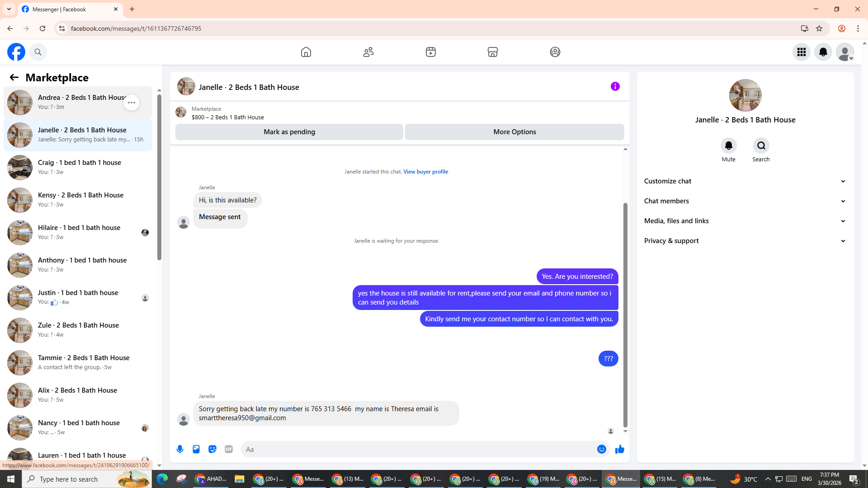Mute the Janelle conversation
The width and height of the screenshot is (868, 488).
point(728,145)
